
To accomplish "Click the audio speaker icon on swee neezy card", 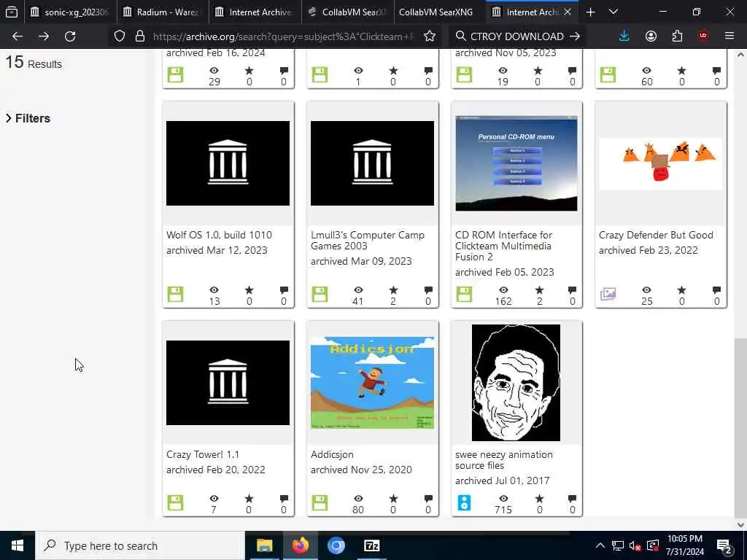I will coord(464,502).
